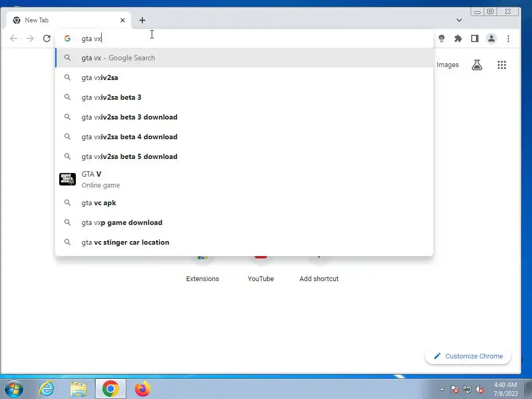Click the GTA V game thumbnail
Screen dimensions: 532x399
68,179
